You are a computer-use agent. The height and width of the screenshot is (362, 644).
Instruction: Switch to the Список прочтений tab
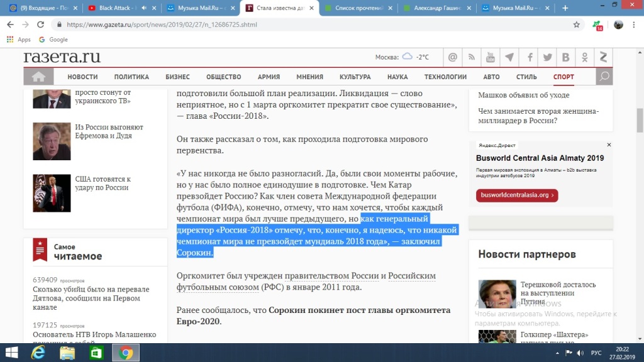358,8
